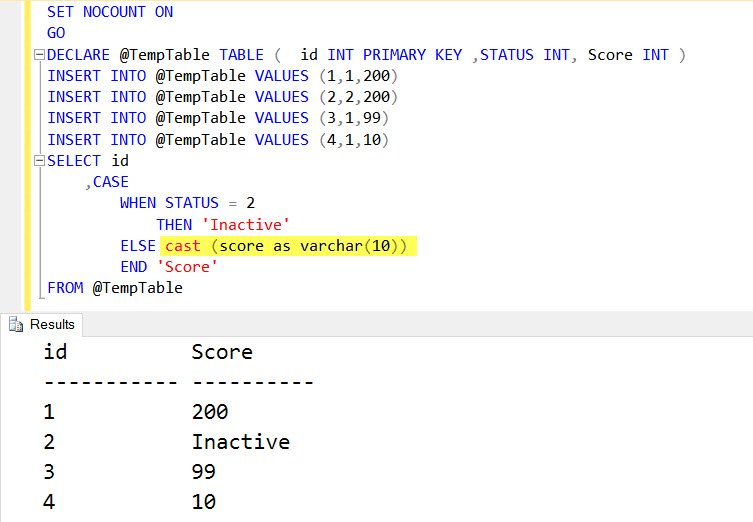This screenshot has height=522, width=753.
Task: Select the score 10 in the last result row
Action: (204, 502)
